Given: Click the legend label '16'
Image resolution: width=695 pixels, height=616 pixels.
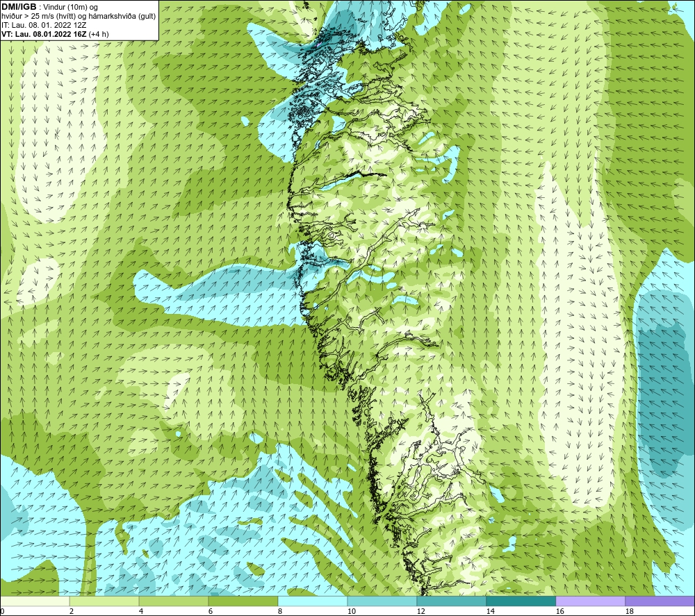Looking at the screenshot, I should pos(559,612).
